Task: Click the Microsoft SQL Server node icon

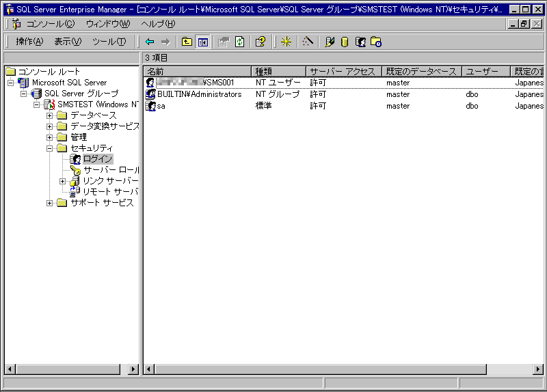Action: point(23,83)
